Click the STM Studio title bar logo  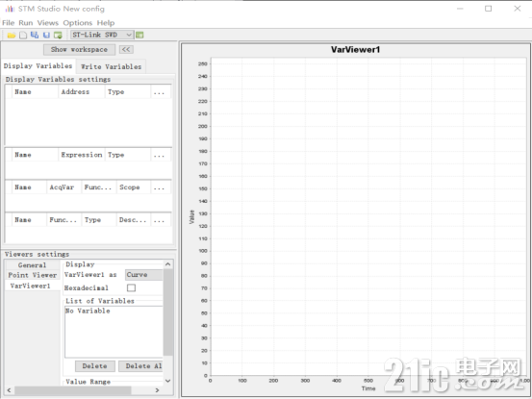pyautogui.click(x=10, y=9)
